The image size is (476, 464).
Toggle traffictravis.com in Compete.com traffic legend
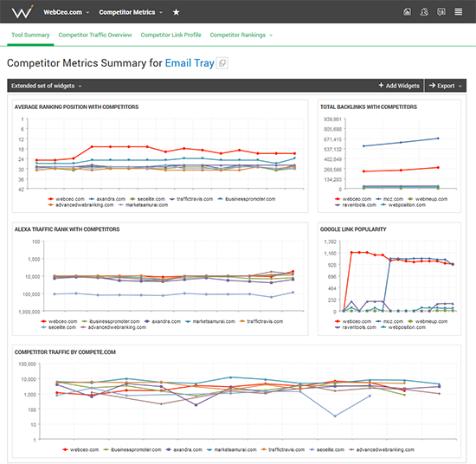pos(283,450)
